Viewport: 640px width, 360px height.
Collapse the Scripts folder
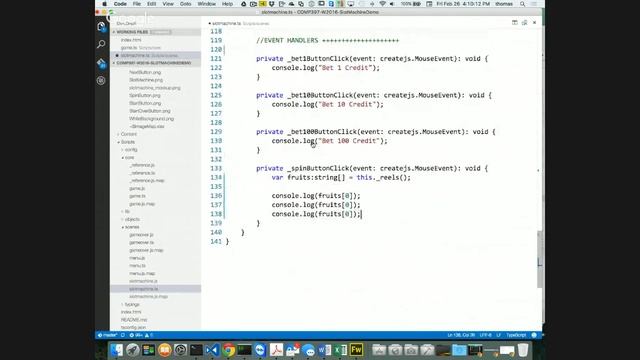128,142
